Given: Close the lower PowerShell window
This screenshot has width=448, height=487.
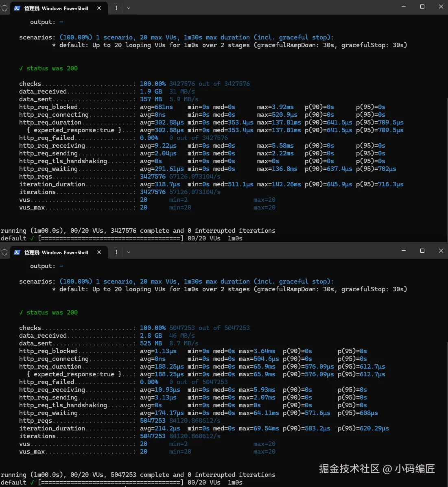Looking at the screenshot, I should tap(441, 251).
